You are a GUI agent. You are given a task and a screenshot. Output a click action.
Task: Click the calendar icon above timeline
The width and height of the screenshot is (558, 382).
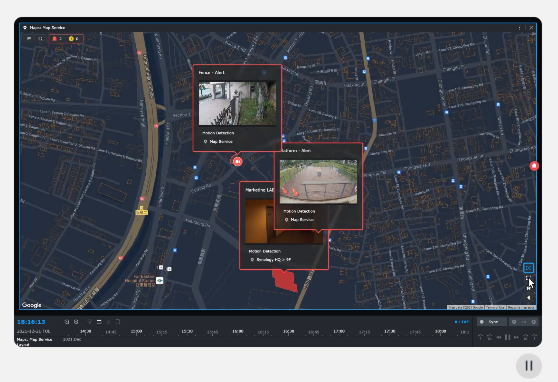pyautogui.click(x=99, y=322)
